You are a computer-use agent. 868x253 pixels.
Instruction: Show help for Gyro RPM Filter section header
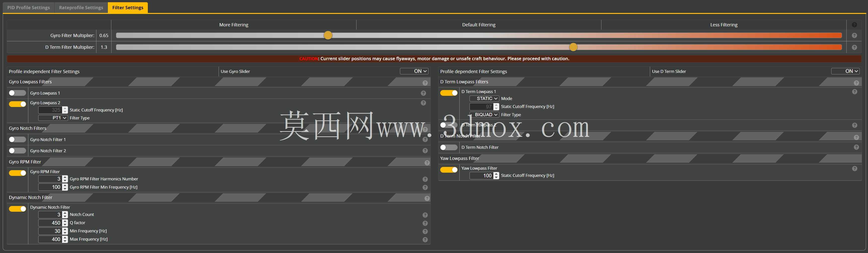[427, 163]
